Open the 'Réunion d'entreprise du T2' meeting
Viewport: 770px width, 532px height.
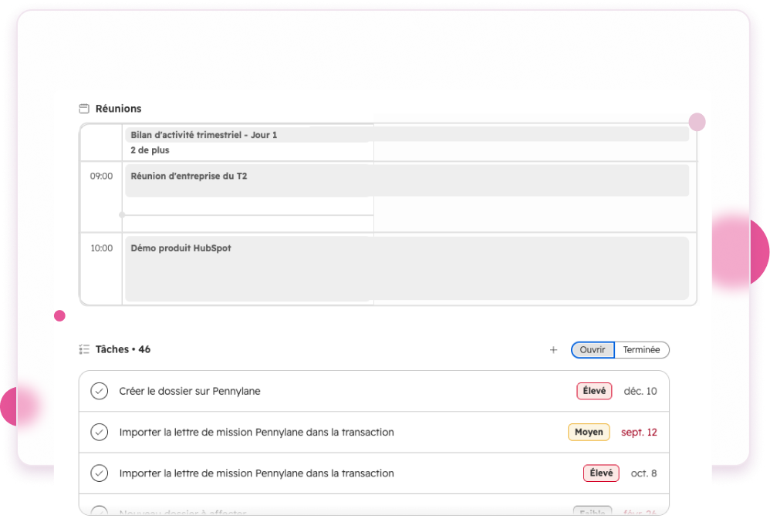pos(407,180)
